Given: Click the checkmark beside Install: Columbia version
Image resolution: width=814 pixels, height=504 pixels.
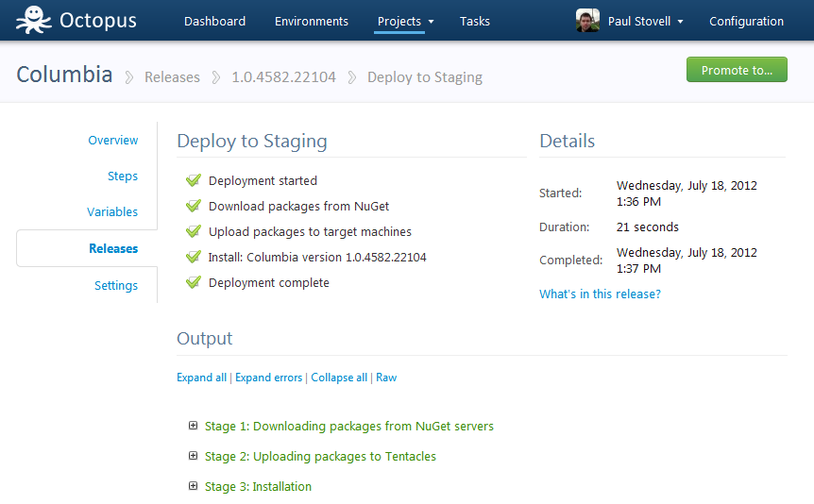Looking at the screenshot, I should [x=194, y=257].
